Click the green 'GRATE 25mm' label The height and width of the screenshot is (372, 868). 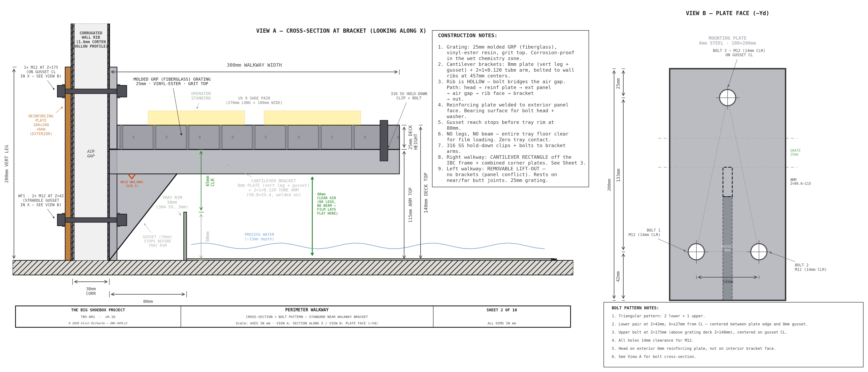click(795, 152)
